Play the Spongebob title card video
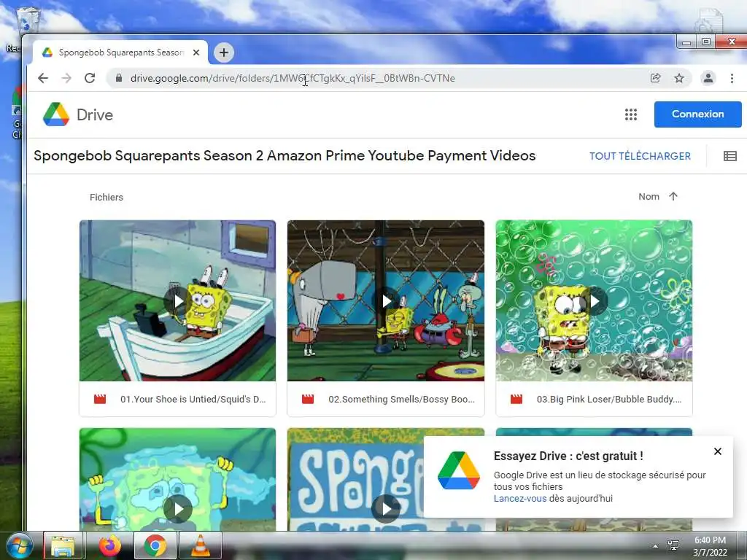 (386, 508)
